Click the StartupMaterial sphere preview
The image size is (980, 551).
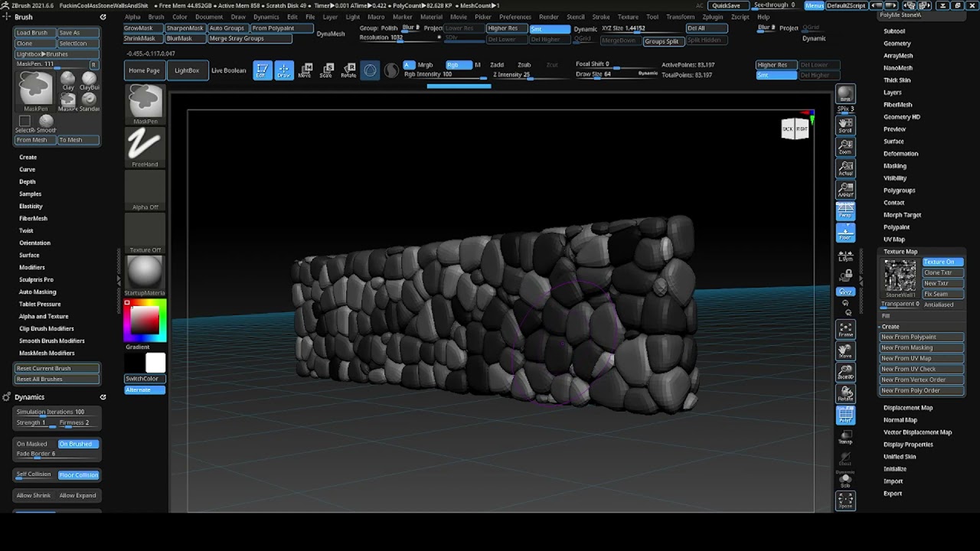pyautogui.click(x=145, y=272)
